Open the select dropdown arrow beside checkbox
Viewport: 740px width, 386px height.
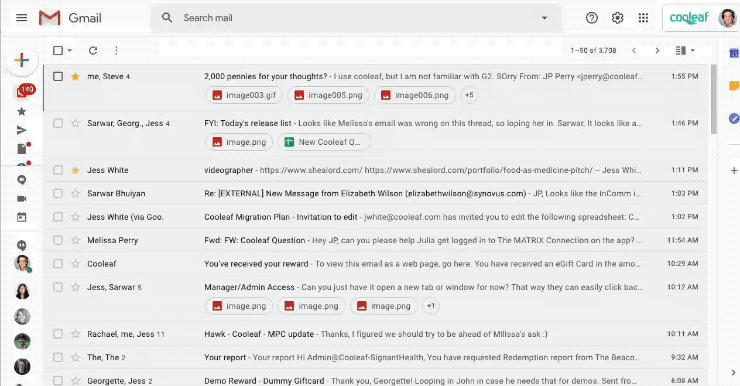coord(70,50)
